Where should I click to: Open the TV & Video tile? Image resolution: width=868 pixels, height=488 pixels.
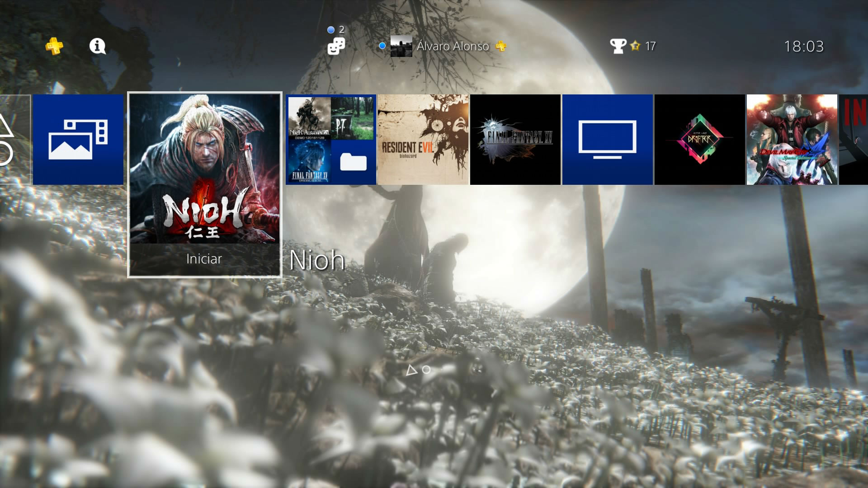click(608, 140)
